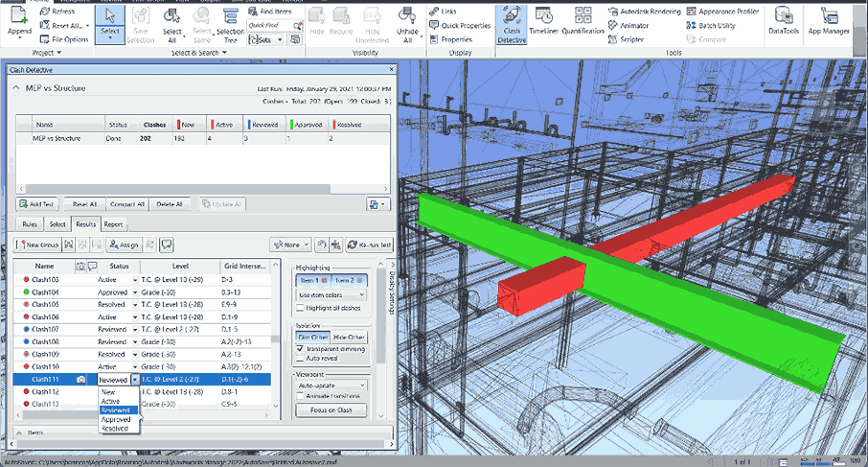Open the Selection Tree panel
The image size is (868, 467).
coord(230,23)
